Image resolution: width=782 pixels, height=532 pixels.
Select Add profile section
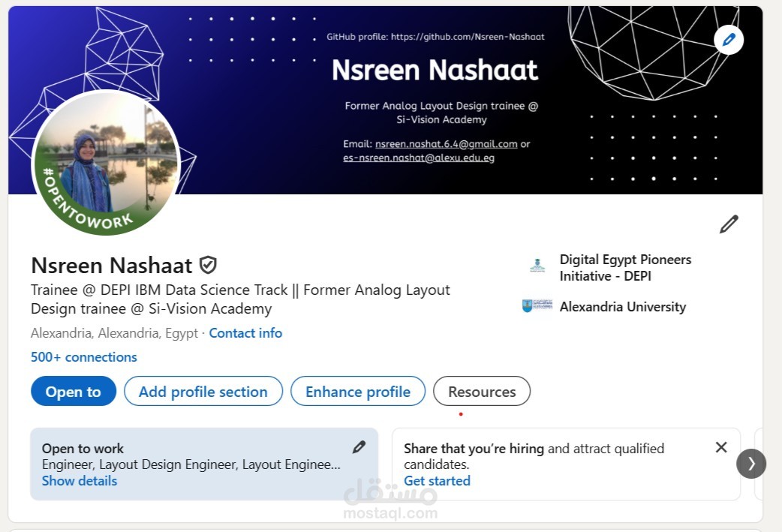coord(203,391)
